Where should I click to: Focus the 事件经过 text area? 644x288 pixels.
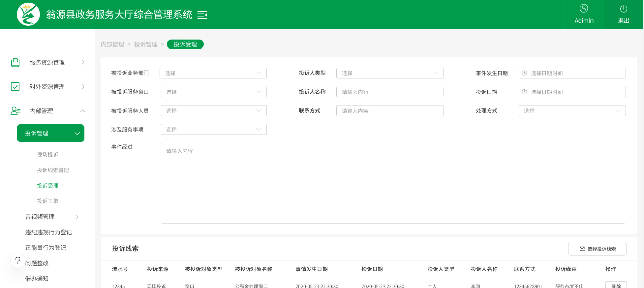(393, 183)
